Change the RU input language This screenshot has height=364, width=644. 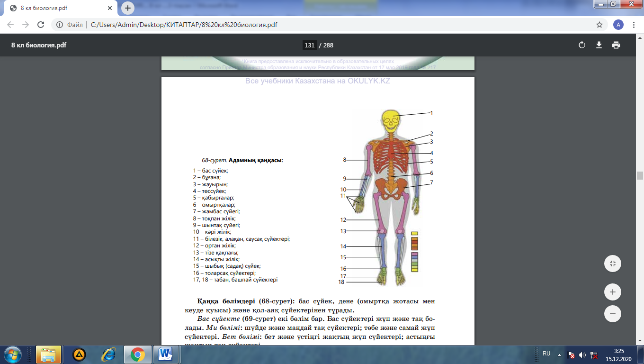tap(546, 354)
